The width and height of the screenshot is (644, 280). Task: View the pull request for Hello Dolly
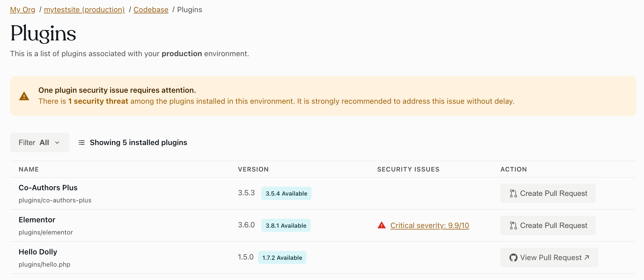[548, 257]
